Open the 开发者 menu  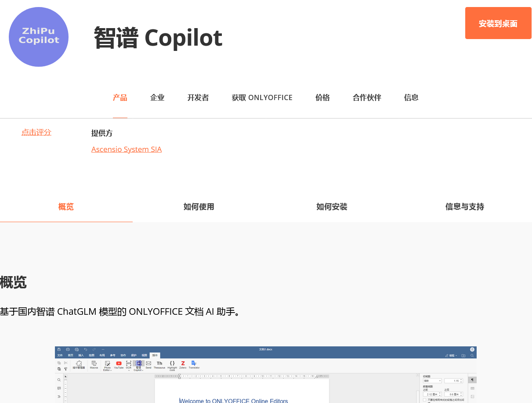coord(198,97)
